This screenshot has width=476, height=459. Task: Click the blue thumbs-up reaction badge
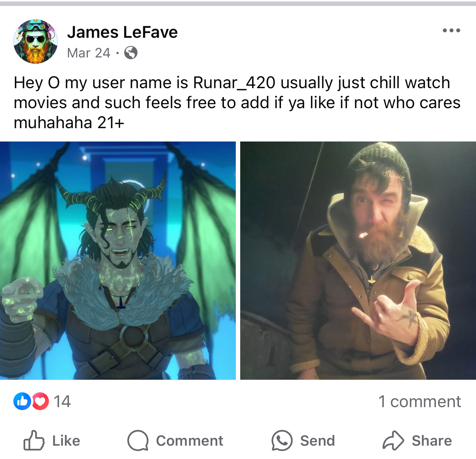point(22,401)
